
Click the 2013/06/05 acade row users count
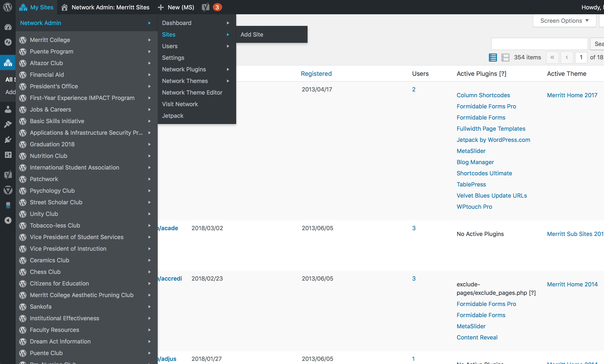click(414, 228)
